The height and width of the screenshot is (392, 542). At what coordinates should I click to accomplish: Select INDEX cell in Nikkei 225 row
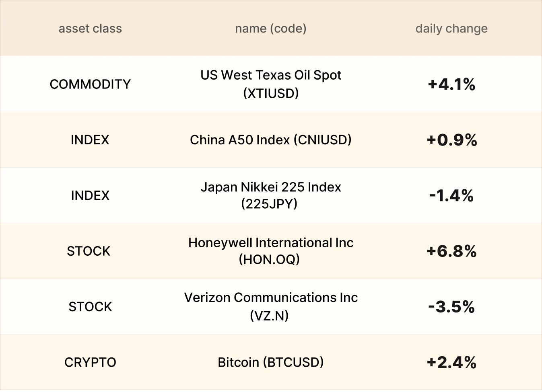click(90, 195)
